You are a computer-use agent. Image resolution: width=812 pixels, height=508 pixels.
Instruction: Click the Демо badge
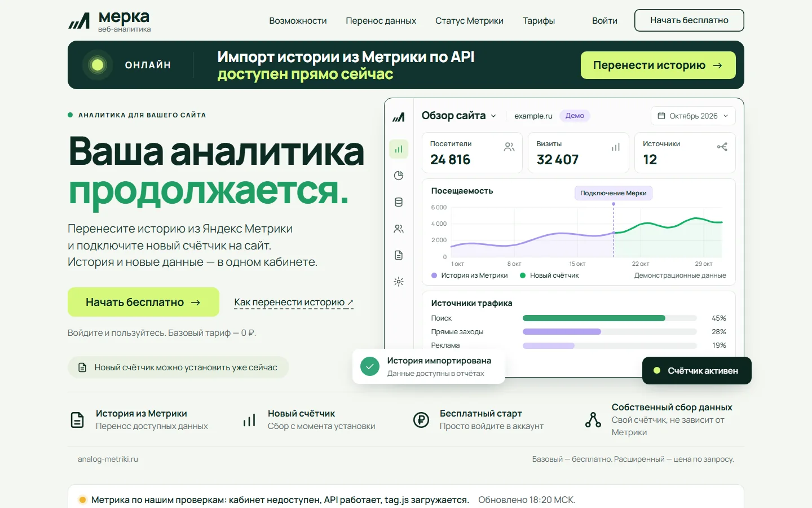coord(575,116)
